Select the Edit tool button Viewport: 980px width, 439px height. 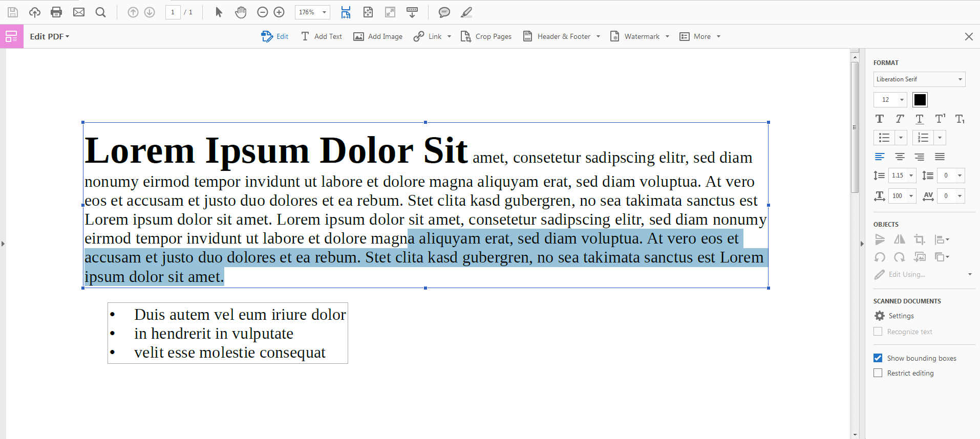pos(275,36)
